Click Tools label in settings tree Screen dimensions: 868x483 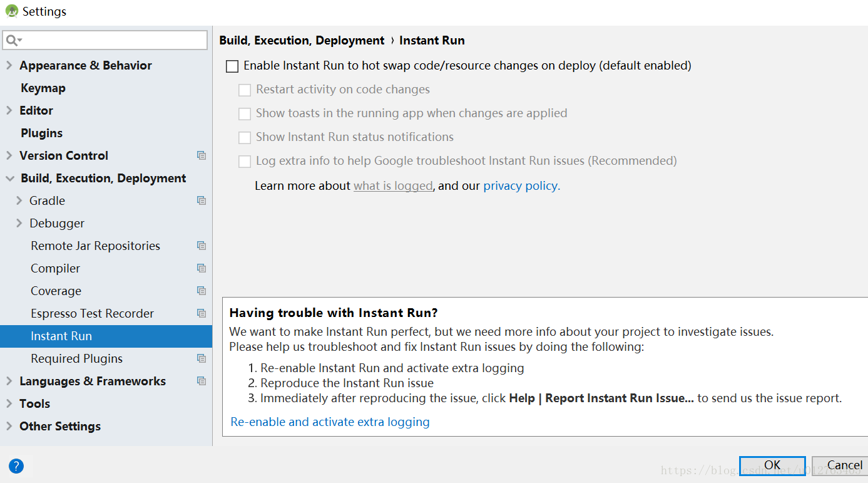pos(34,403)
